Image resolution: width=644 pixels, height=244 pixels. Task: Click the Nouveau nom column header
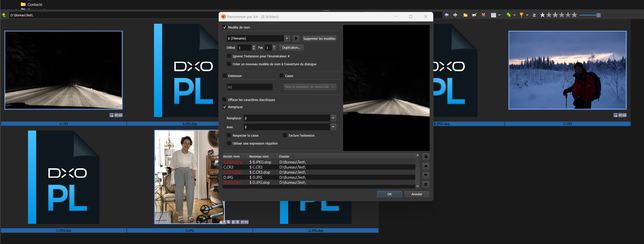(x=259, y=156)
